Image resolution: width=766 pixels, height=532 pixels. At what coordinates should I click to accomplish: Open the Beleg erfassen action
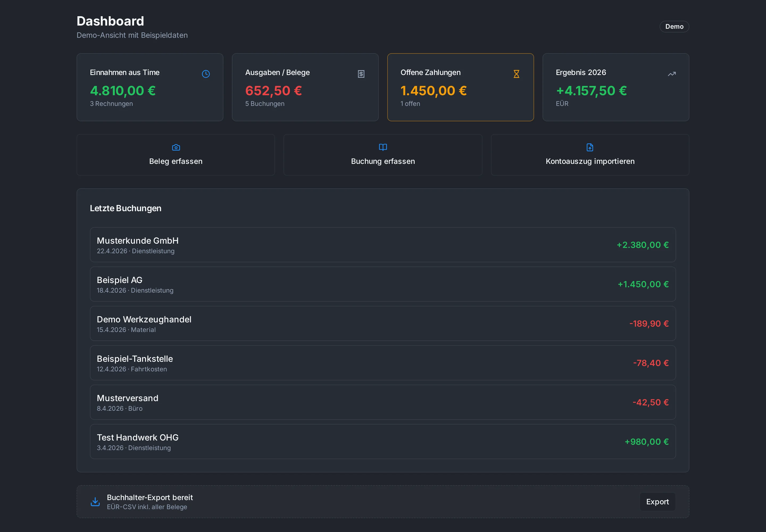tap(176, 155)
